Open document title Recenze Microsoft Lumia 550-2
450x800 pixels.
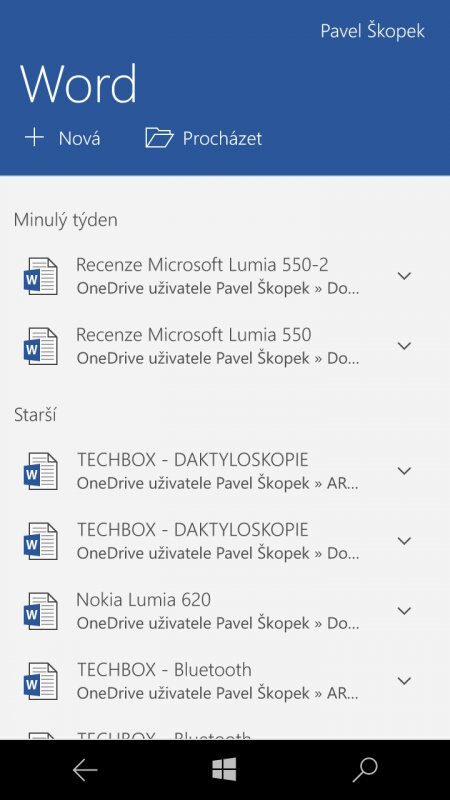[x=202, y=265]
